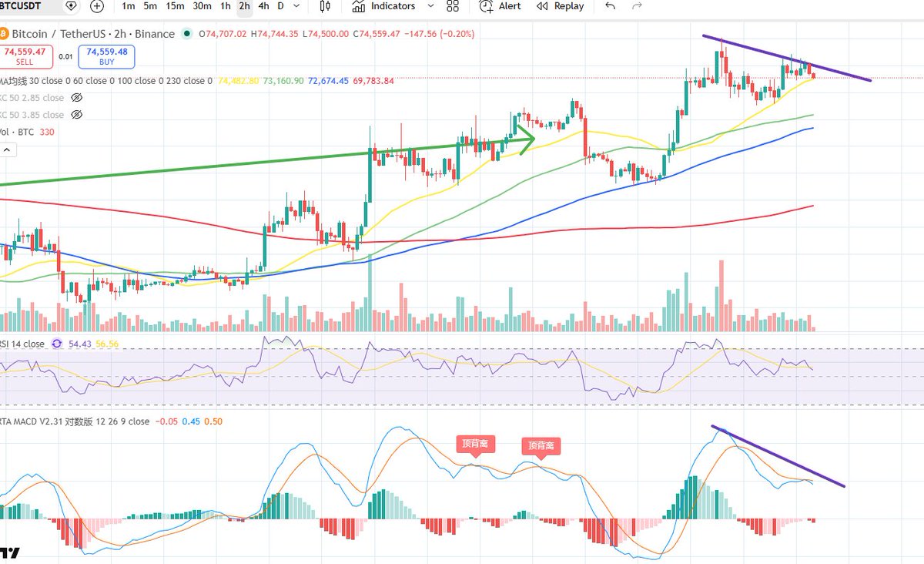This screenshot has height=564, width=924.
Task: Click the MACD histogram value -0.05
Action: pyautogui.click(x=167, y=421)
